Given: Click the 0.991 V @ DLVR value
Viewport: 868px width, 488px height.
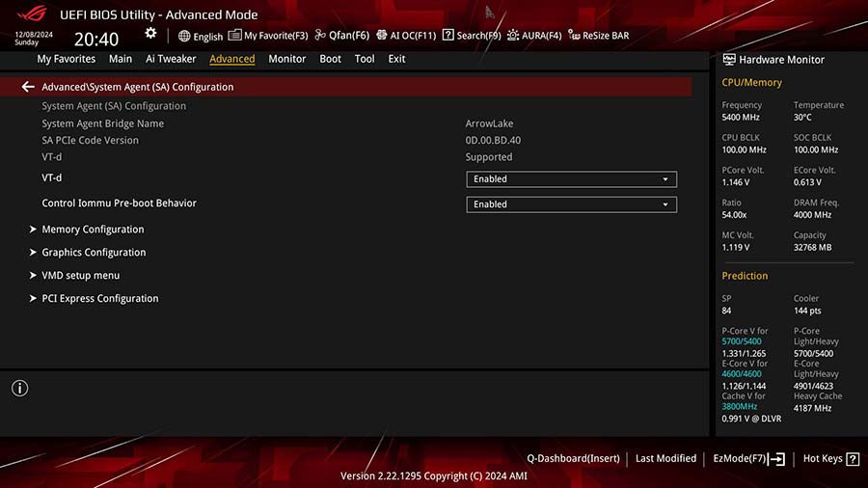Looking at the screenshot, I should click(x=751, y=419).
